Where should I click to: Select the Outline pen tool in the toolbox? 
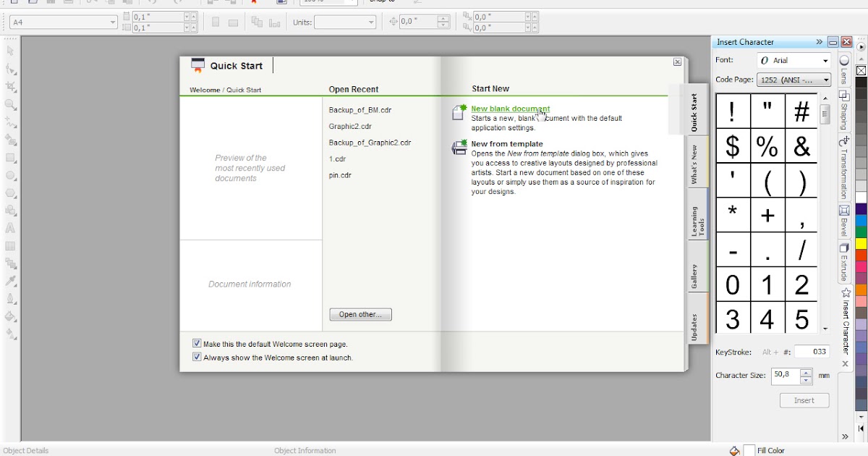[11, 299]
